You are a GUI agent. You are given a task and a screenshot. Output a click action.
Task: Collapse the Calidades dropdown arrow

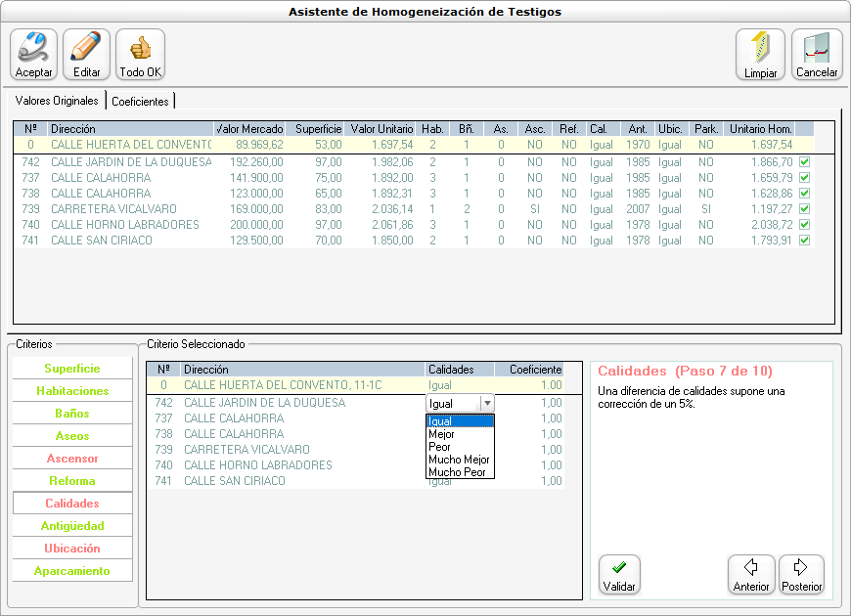click(487, 403)
